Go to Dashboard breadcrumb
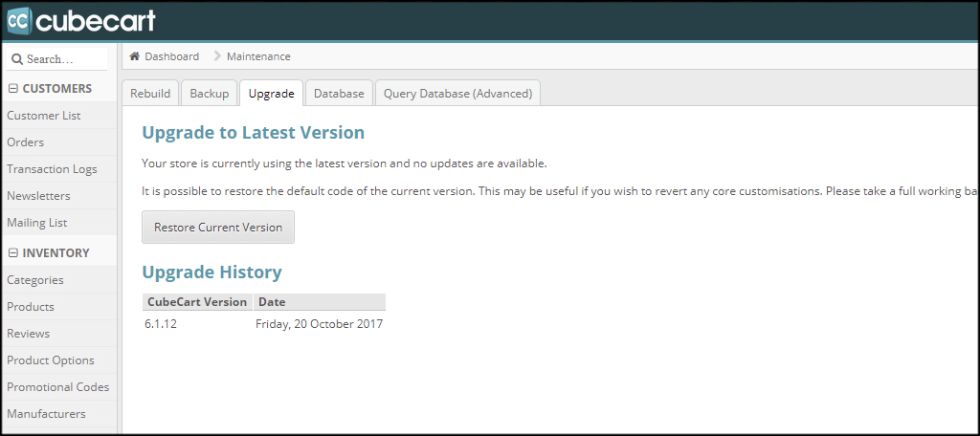 pyautogui.click(x=172, y=56)
